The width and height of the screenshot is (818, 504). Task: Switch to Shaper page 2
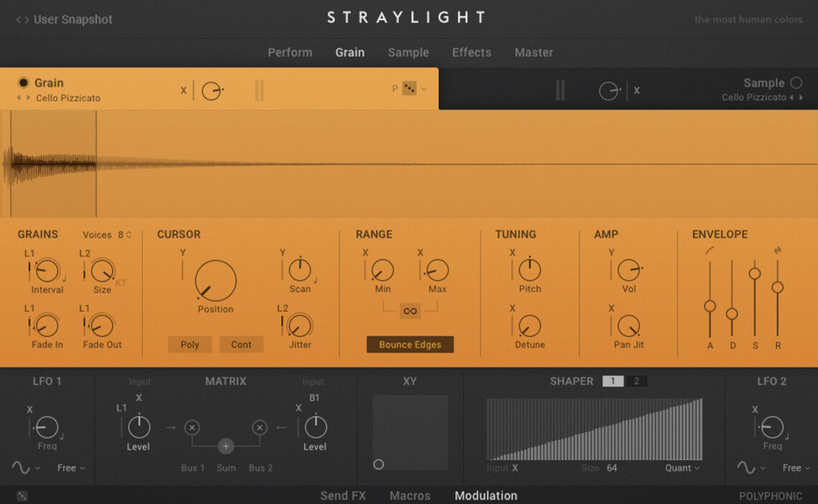click(x=637, y=381)
